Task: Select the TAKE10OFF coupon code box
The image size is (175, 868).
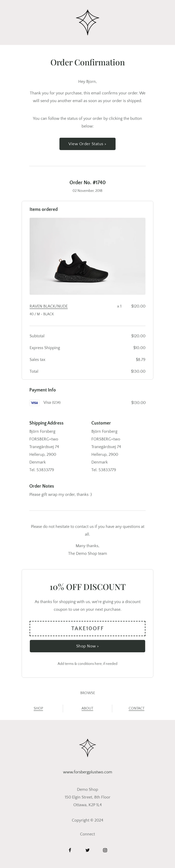Action: pyautogui.click(x=87, y=628)
